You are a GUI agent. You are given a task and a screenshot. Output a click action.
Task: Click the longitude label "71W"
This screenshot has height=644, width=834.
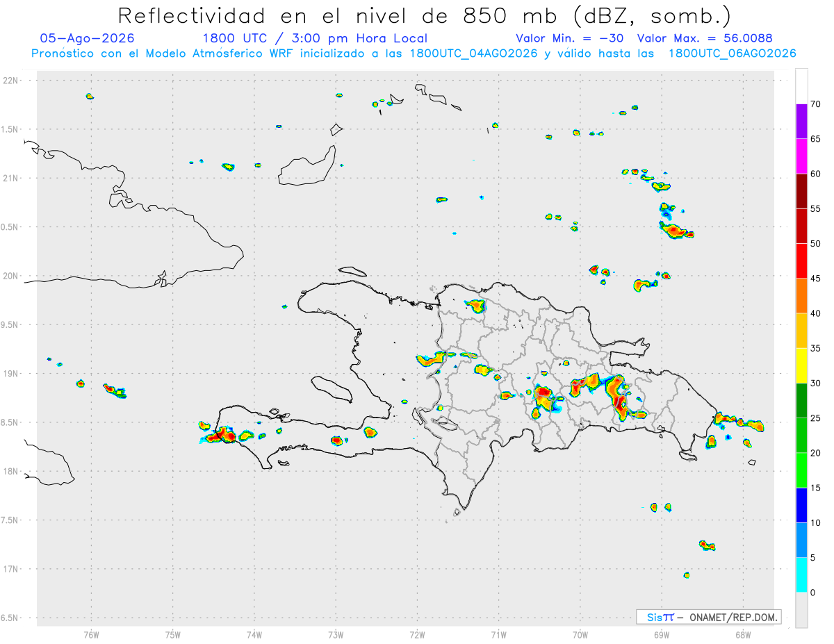pos(498,635)
